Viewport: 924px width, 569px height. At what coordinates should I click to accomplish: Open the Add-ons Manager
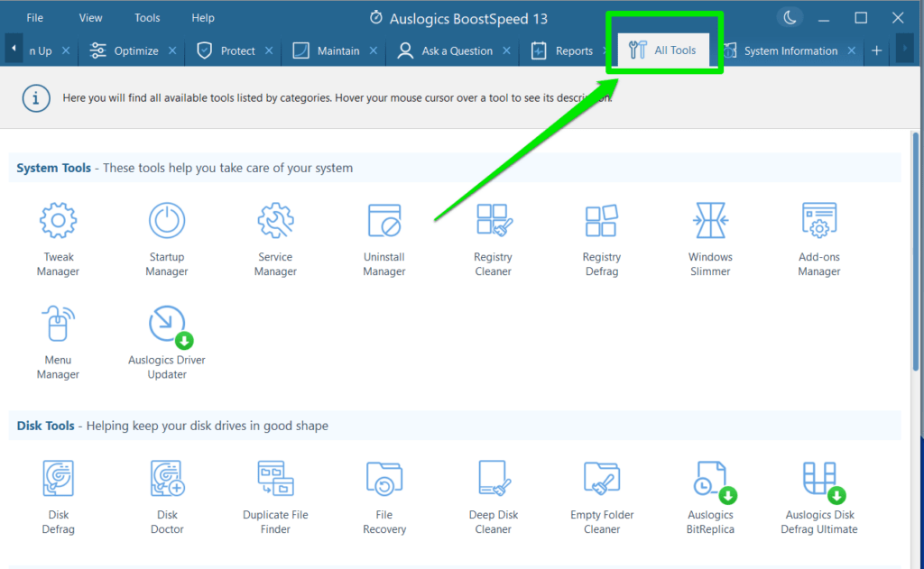click(x=818, y=236)
